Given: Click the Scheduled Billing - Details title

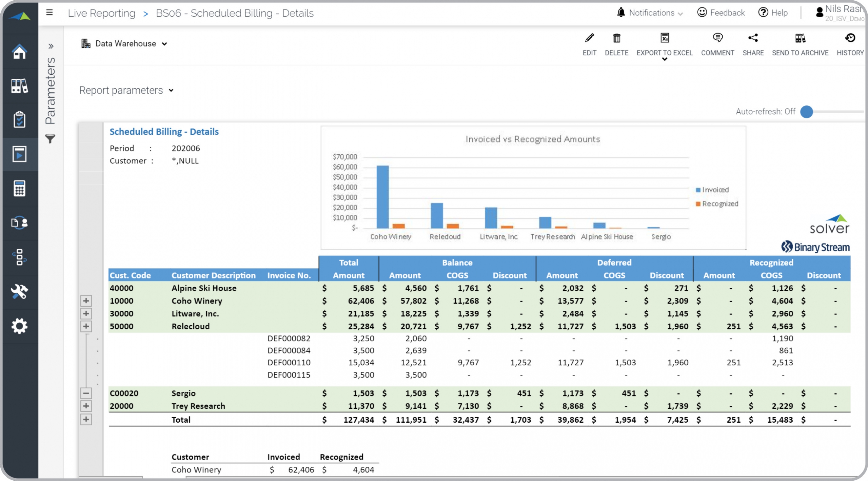Looking at the screenshot, I should point(164,132).
